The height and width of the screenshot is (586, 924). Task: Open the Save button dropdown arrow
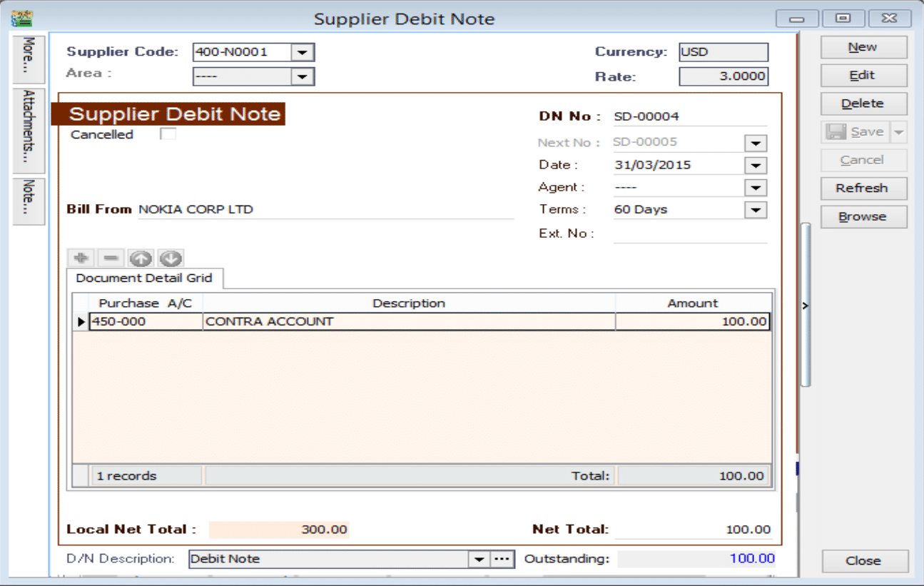[899, 132]
